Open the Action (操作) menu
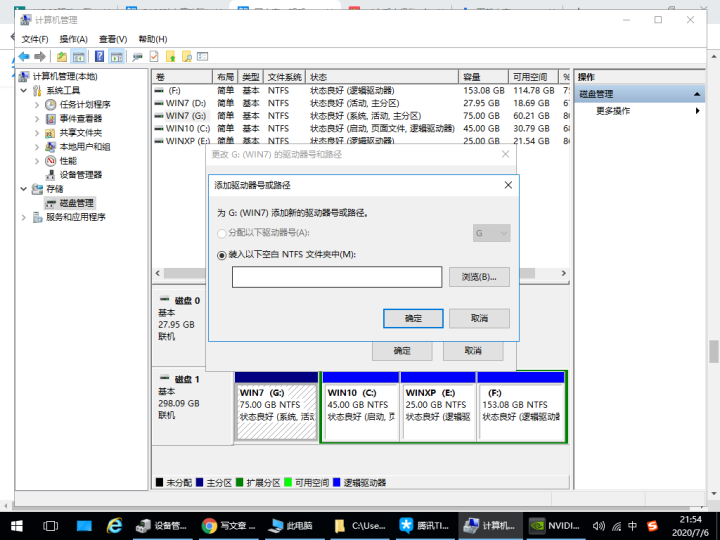Image resolution: width=720 pixels, height=540 pixels. pos(73,39)
